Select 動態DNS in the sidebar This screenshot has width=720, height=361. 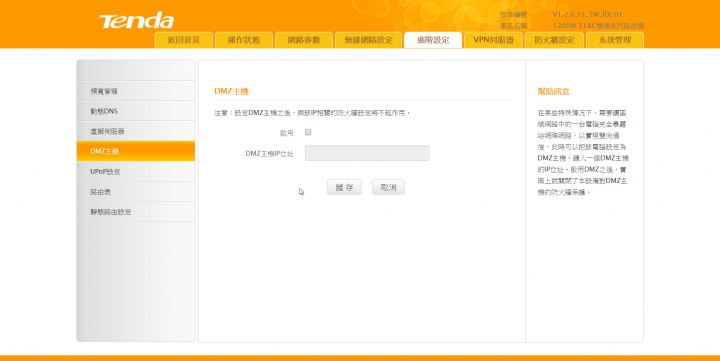(136, 111)
